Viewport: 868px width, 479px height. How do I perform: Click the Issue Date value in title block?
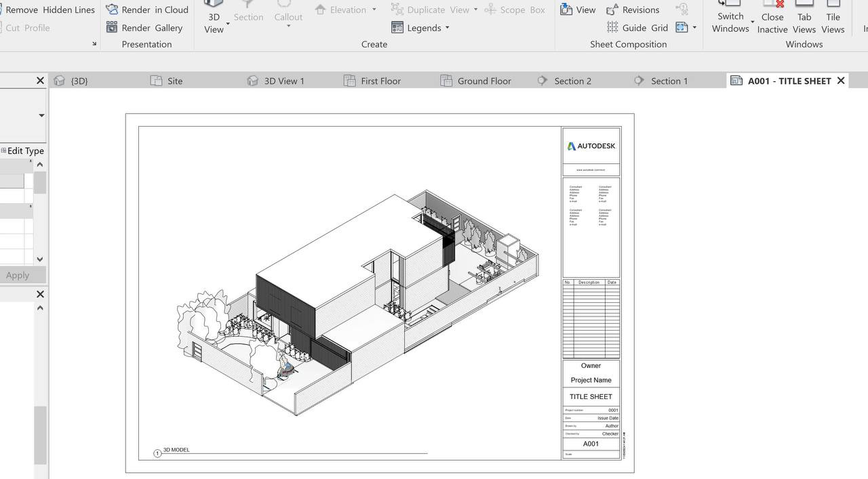[x=608, y=418]
